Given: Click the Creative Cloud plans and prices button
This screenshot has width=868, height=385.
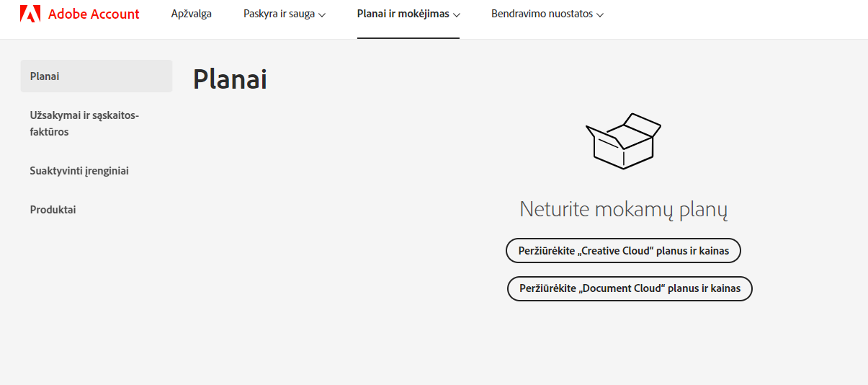Looking at the screenshot, I should [623, 251].
